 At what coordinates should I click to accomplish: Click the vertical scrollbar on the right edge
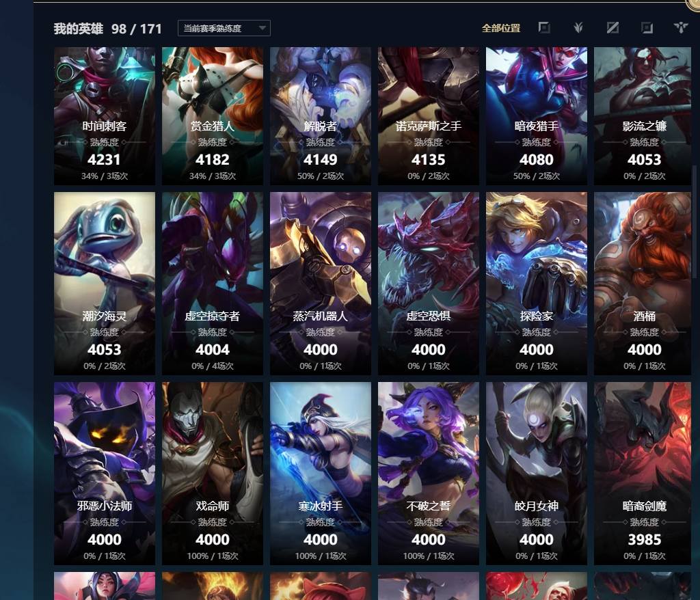695,221
